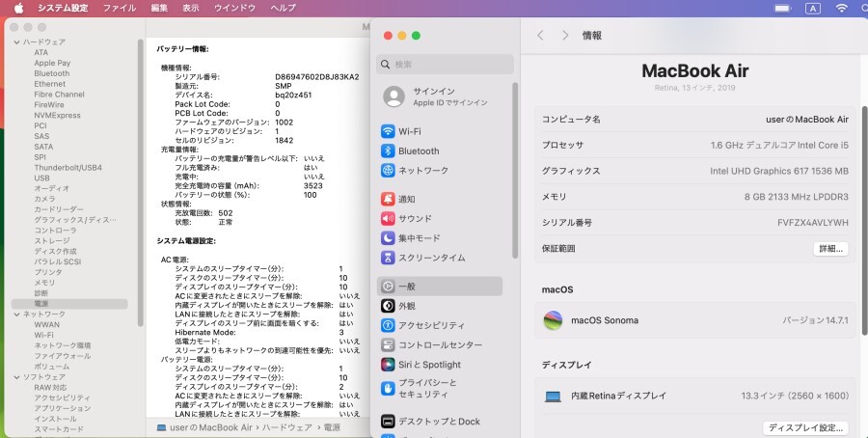Click the 内蔵Retinaディスプレイ laptop icon

click(x=553, y=396)
